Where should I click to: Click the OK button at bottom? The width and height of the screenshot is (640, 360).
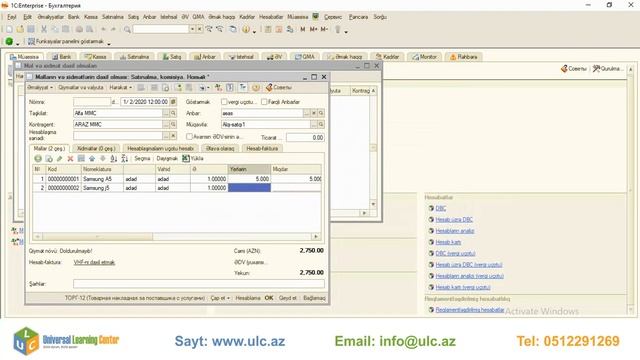point(269,298)
